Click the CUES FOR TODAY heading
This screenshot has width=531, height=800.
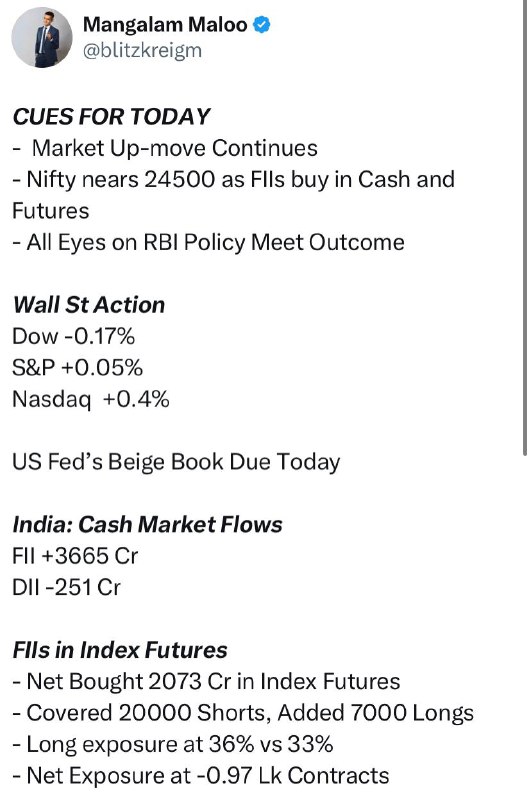coord(111,116)
